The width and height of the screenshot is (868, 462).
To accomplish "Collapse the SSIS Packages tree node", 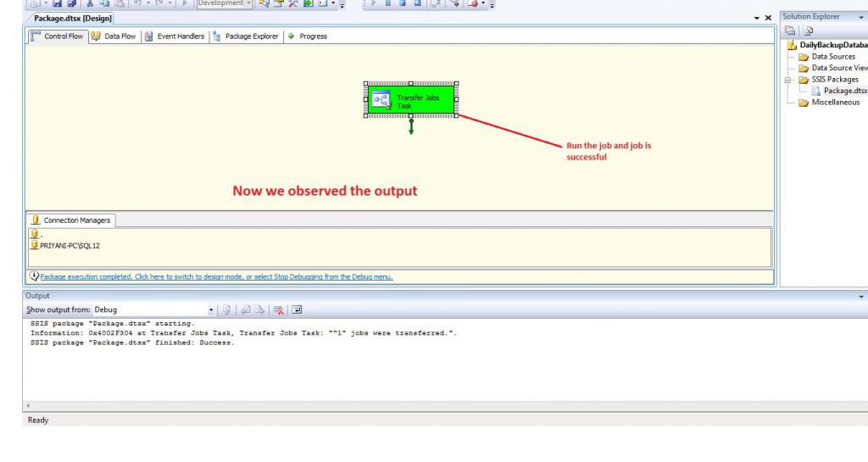I will (789, 80).
